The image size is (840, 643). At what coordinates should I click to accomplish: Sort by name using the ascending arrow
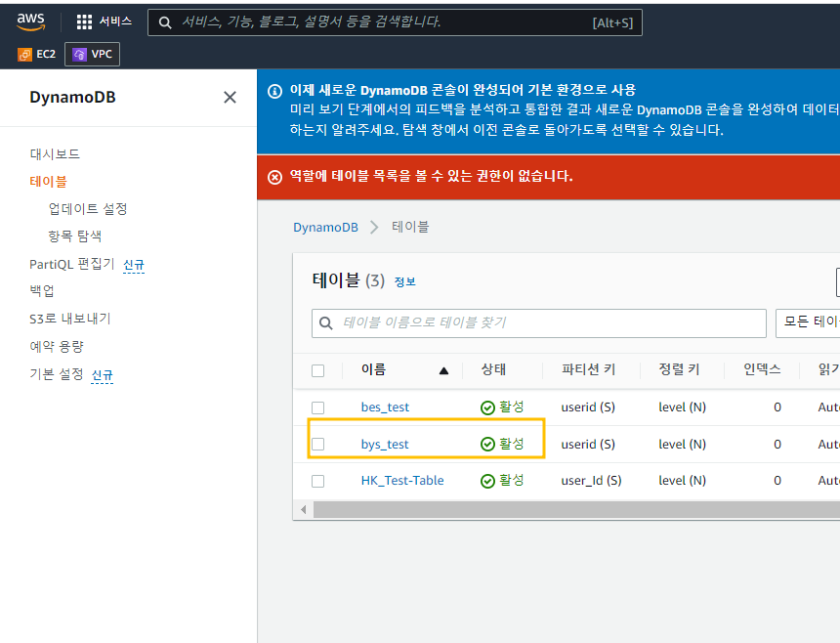(443, 370)
